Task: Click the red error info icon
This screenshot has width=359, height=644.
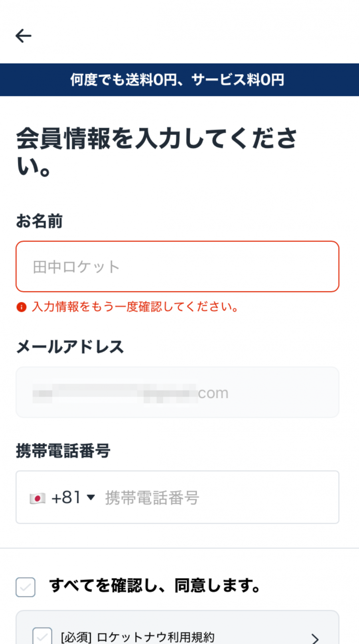Action: point(21,307)
